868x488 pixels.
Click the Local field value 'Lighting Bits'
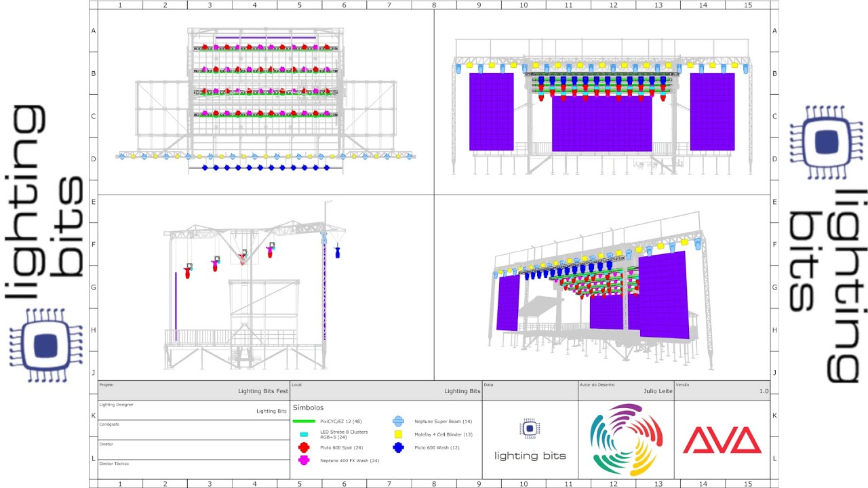[462, 391]
